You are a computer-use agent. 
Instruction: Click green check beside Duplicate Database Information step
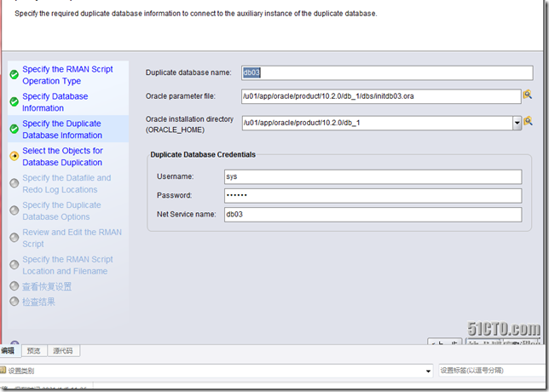point(14,130)
